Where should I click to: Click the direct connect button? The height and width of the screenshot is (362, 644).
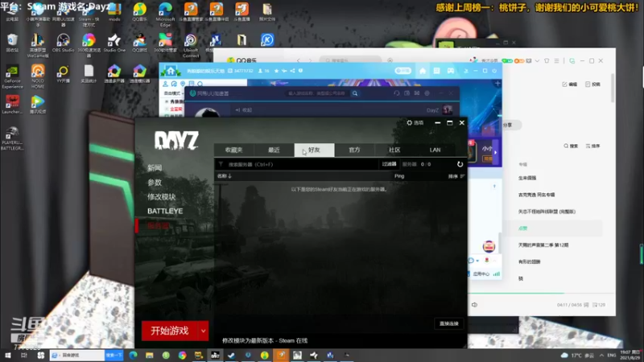click(449, 324)
